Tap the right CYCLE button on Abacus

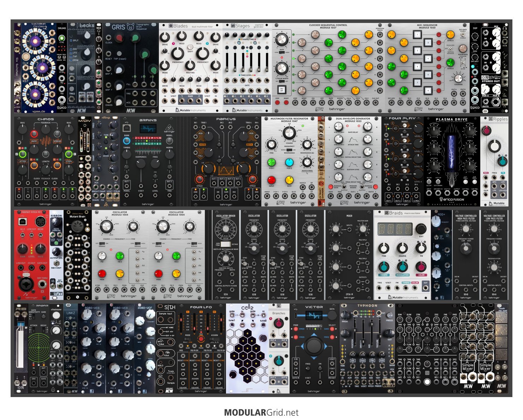(252, 179)
